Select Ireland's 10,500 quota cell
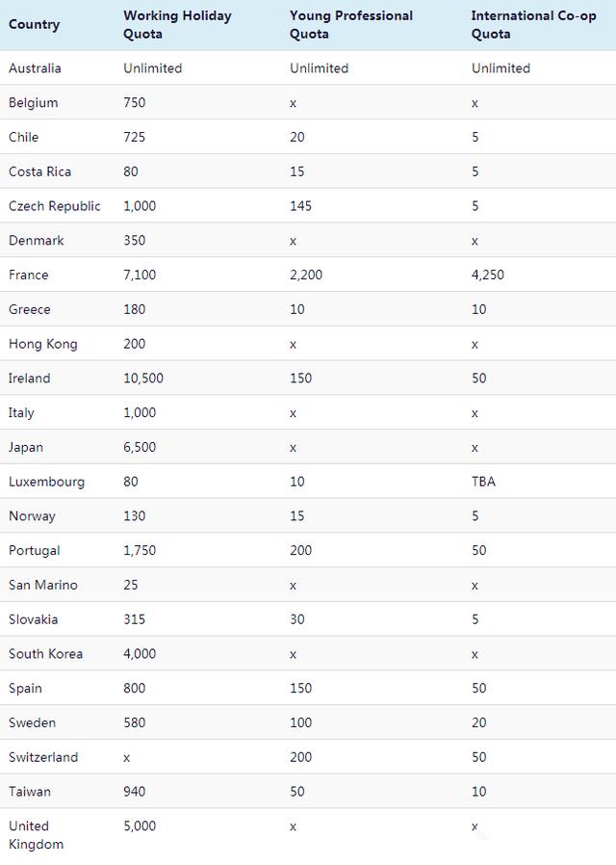 [x=143, y=379]
